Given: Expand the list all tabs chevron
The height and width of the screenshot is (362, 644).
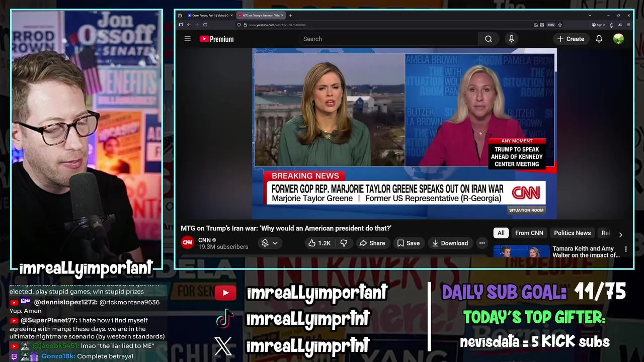Looking at the screenshot, I should pyautogui.click(x=590, y=16).
